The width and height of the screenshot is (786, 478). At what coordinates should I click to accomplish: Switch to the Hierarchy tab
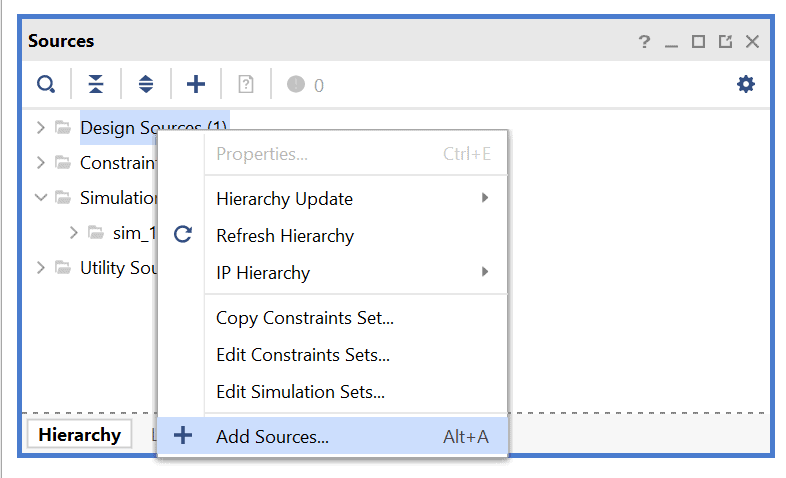79,435
